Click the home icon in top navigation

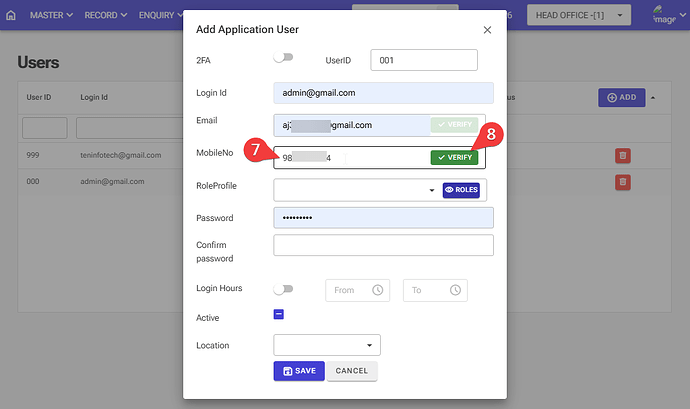click(x=11, y=15)
